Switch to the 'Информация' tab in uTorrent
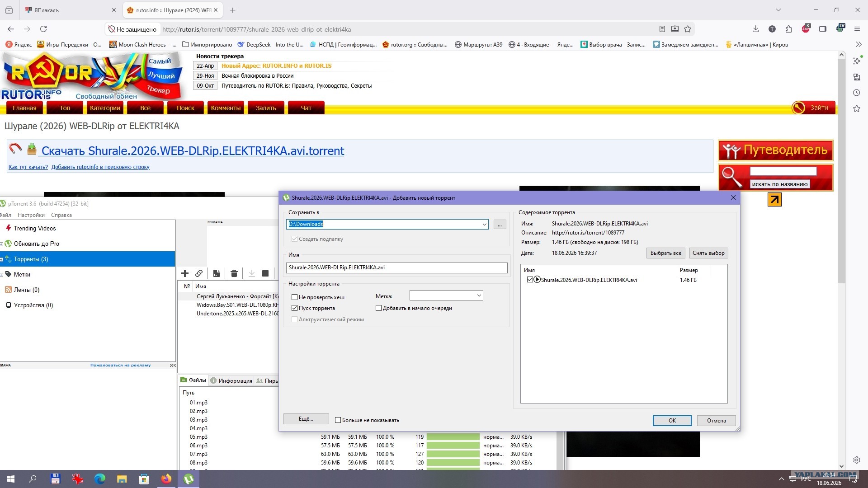868x488 pixels. pyautogui.click(x=231, y=380)
